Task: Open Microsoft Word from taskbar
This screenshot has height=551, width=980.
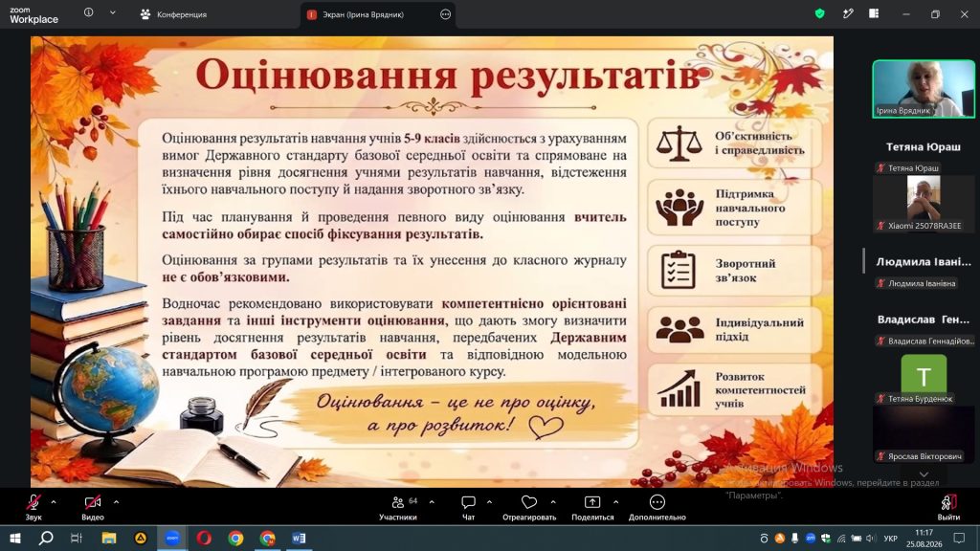Action: 299,538
